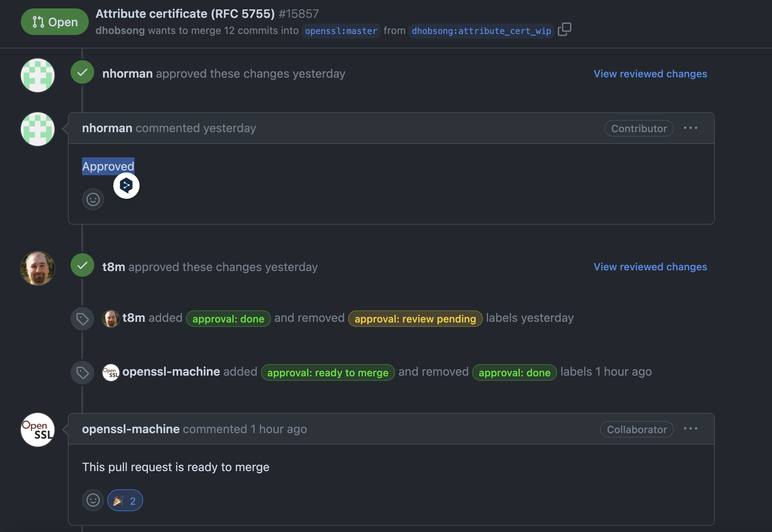Viewport: 772px width, 532px height.
Task: Click the floating hexagon extension icon
Action: click(x=126, y=185)
